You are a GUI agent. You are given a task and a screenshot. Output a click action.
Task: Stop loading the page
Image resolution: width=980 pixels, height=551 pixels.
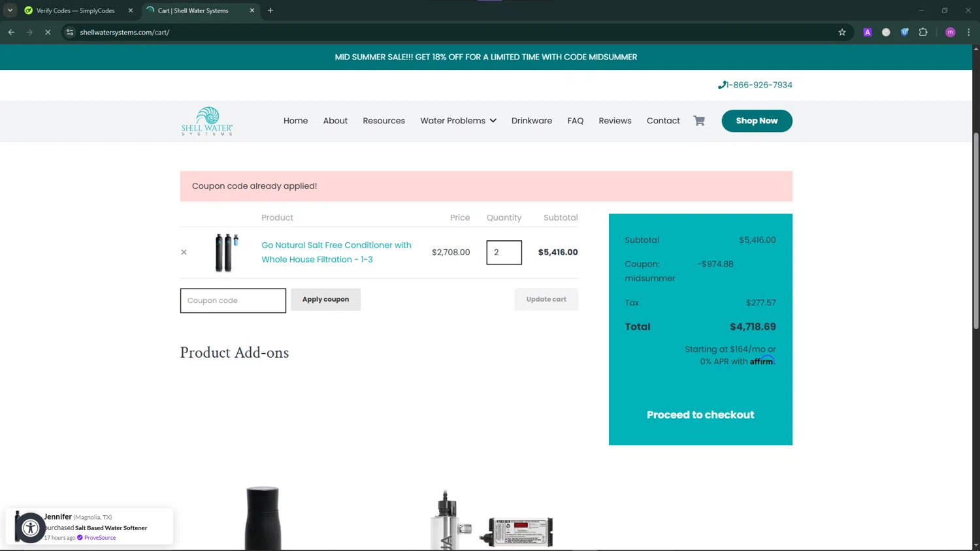[x=48, y=32]
